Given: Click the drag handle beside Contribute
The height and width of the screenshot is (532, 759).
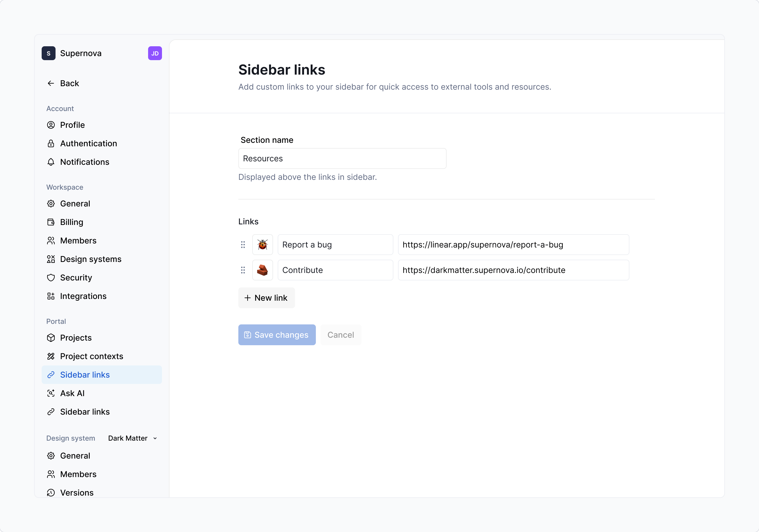Looking at the screenshot, I should pyautogui.click(x=243, y=270).
